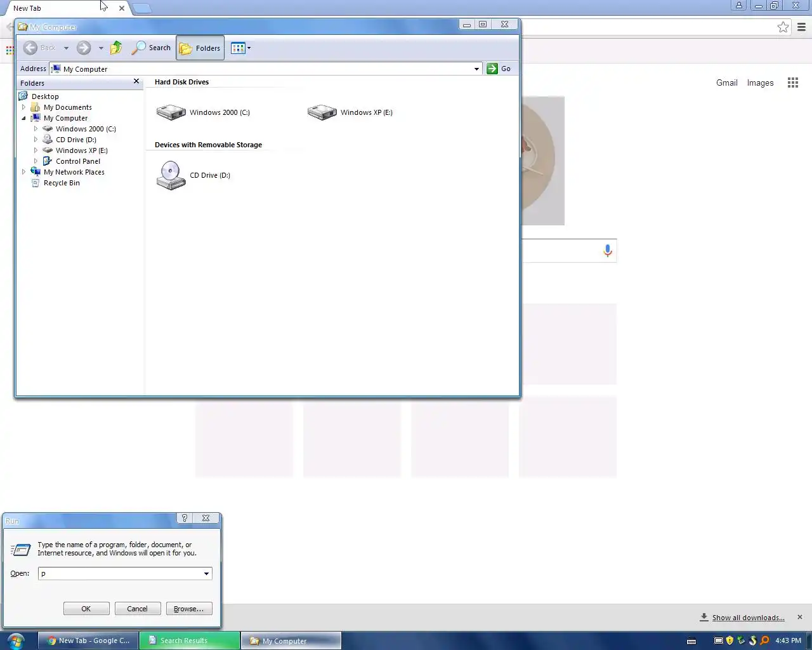812x650 pixels.
Task: Open the Chrome user profile icon
Action: pos(739,5)
